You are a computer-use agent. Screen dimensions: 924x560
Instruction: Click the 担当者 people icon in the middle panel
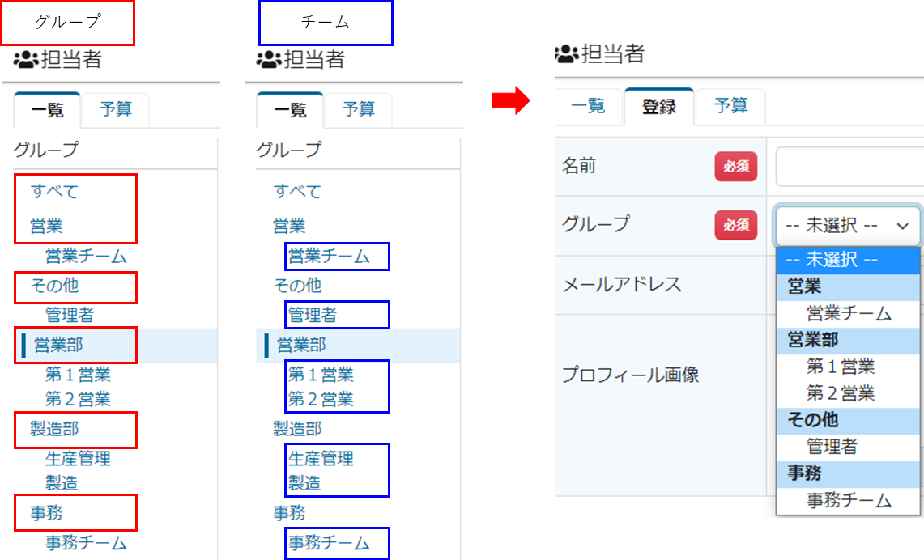click(269, 59)
